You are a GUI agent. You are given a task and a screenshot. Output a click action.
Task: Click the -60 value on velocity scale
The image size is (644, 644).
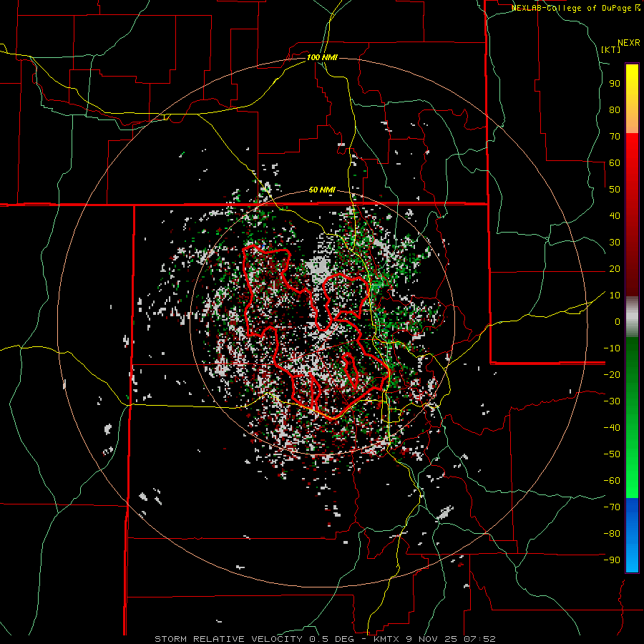[x=612, y=481]
